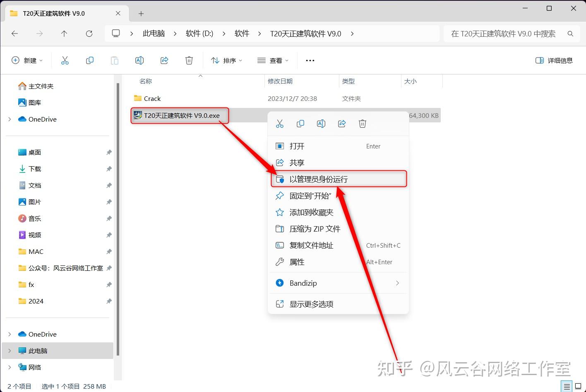Open the fx folder in navigation pane

click(26, 284)
